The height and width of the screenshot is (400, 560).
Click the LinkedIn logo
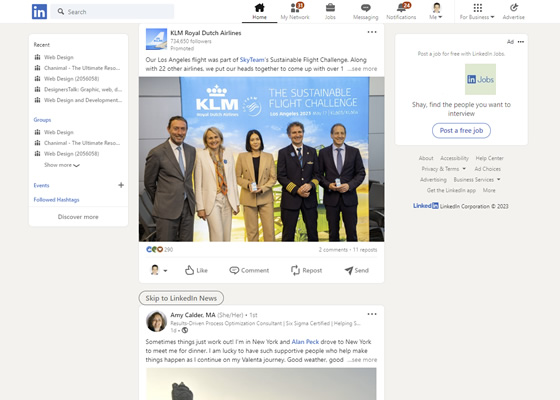tap(39, 12)
